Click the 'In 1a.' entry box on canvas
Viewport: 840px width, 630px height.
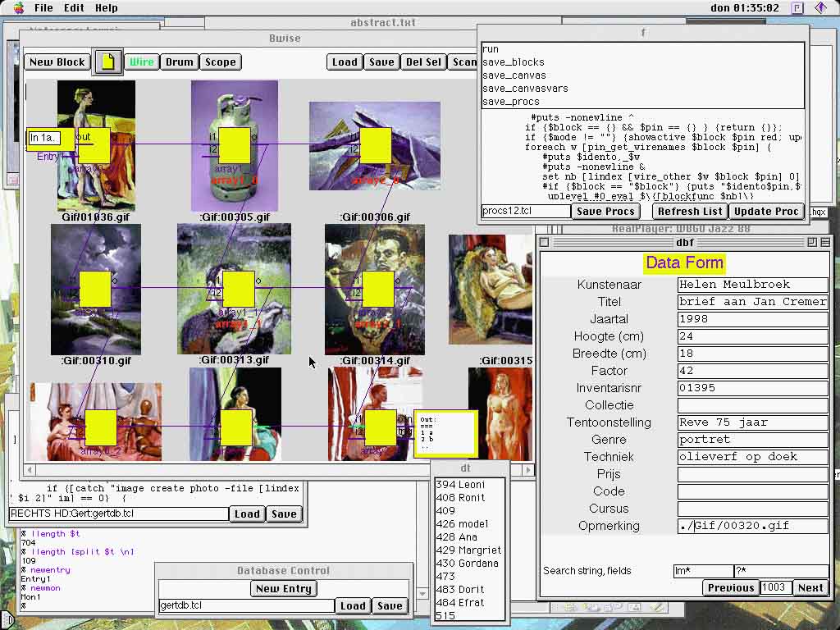43,138
